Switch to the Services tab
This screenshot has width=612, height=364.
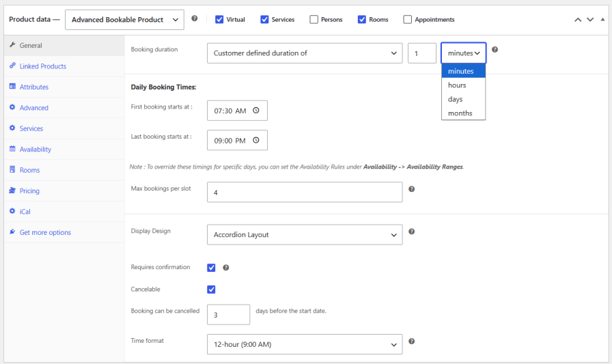point(64,128)
